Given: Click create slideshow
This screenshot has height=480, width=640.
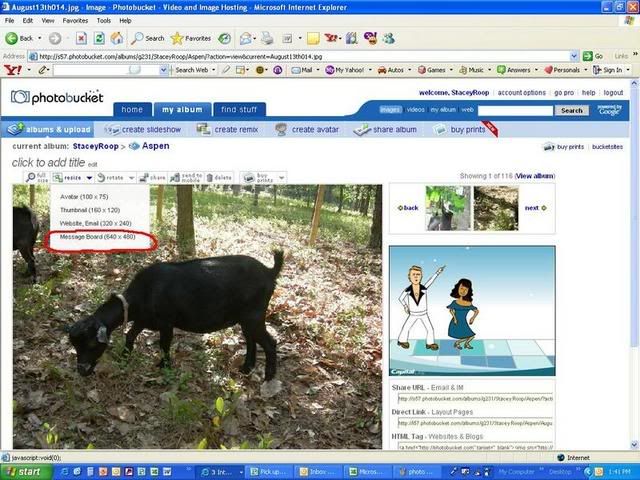Looking at the screenshot, I should (x=142, y=129).
